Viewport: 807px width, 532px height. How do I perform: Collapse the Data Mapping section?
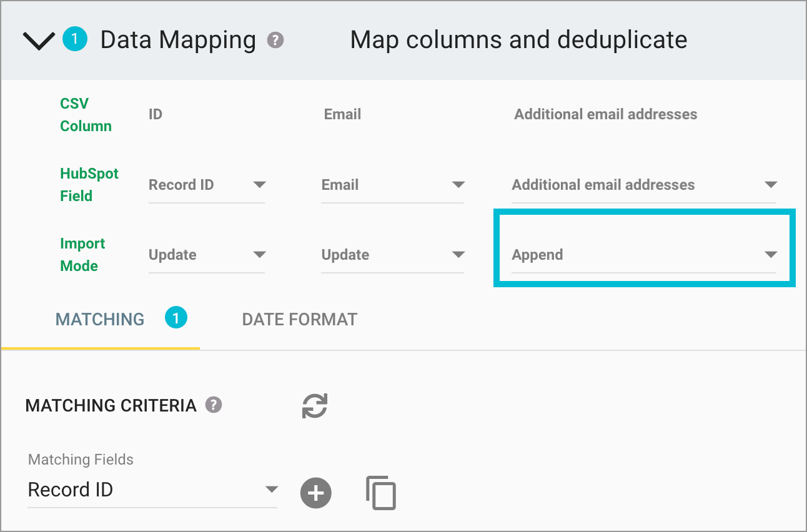coord(39,40)
